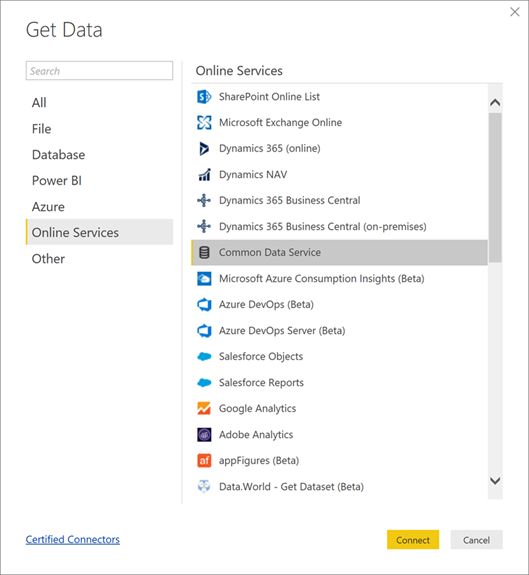Click the connector list scrollbar thumb
Viewport: 529px width, 575px height.
coord(495,188)
